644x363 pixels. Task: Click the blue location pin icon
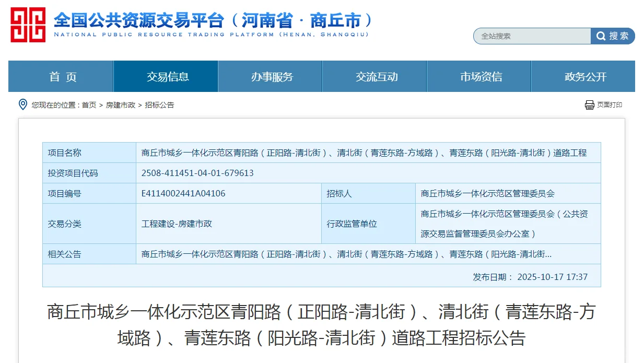(x=21, y=104)
